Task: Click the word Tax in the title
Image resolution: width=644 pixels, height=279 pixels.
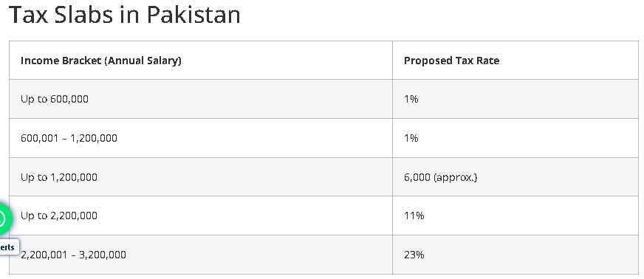Action: click(x=28, y=15)
